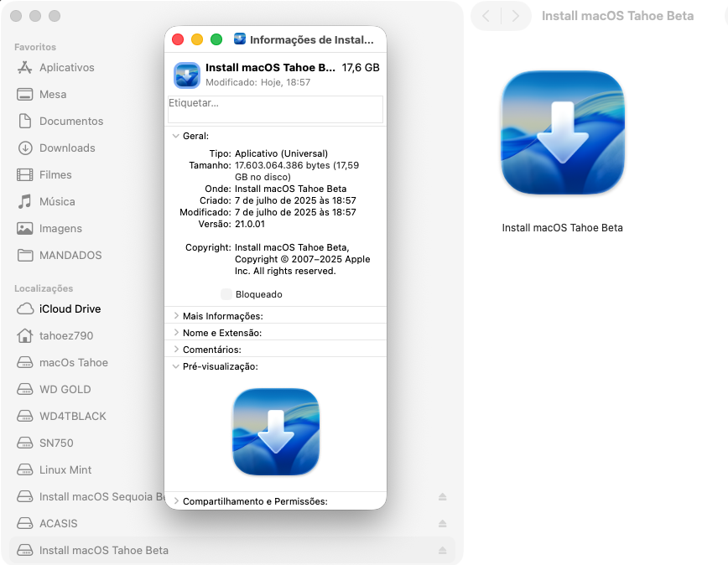Image resolution: width=728 pixels, height=565 pixels.
Task: Click Modificado: Hoje, 18:57 header text
Action: (258, 82)
